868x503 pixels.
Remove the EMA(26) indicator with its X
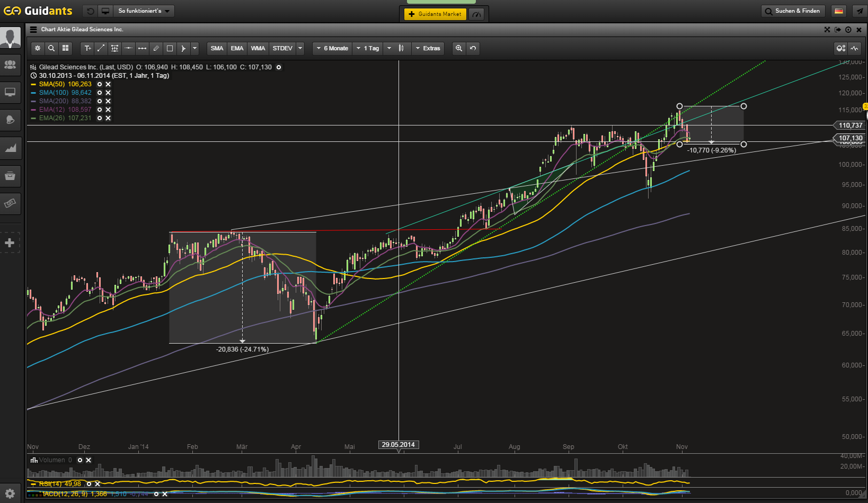(108, 118)
